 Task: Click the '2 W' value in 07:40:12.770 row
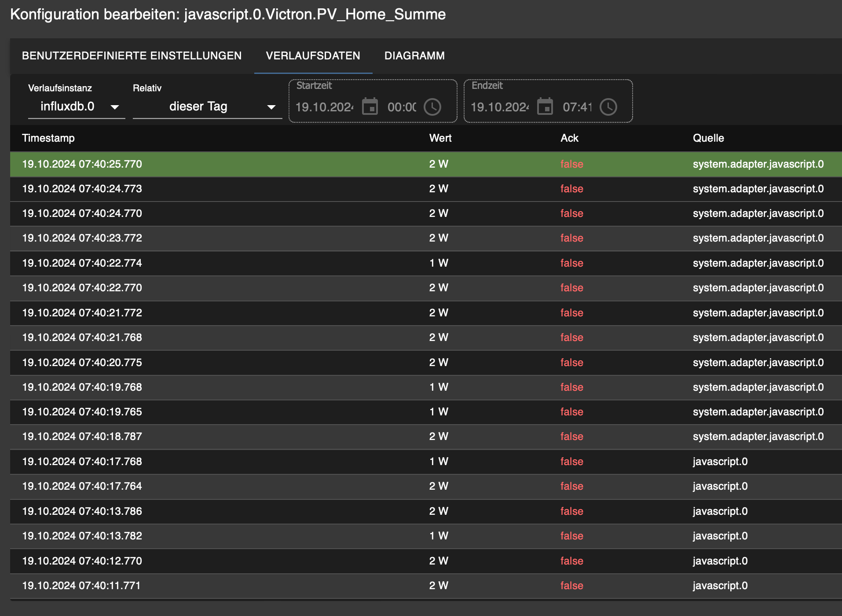(x=439, y=561)
